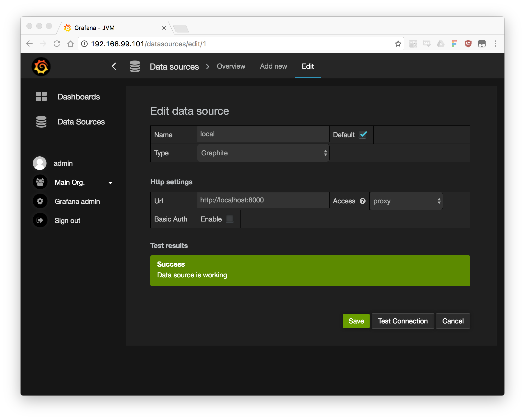The height and width of the screenshot is (420, 525).
Task: Click the Url input field
Action: 263,200
